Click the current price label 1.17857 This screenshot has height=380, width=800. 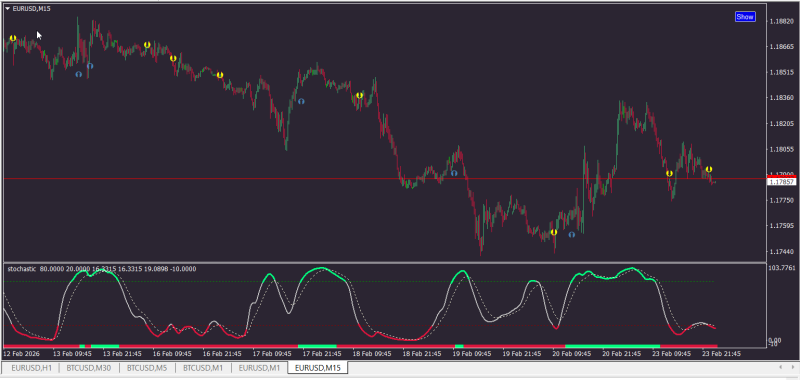tap(782, 182)
